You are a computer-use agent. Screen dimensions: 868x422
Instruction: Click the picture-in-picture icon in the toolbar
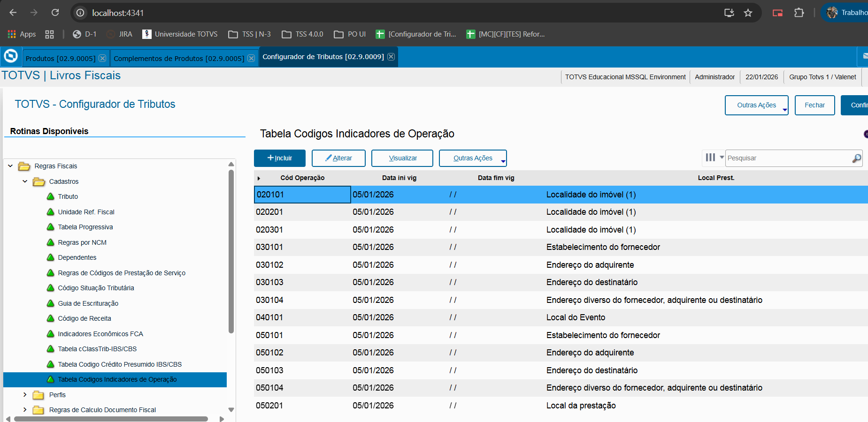pos(777,13)
